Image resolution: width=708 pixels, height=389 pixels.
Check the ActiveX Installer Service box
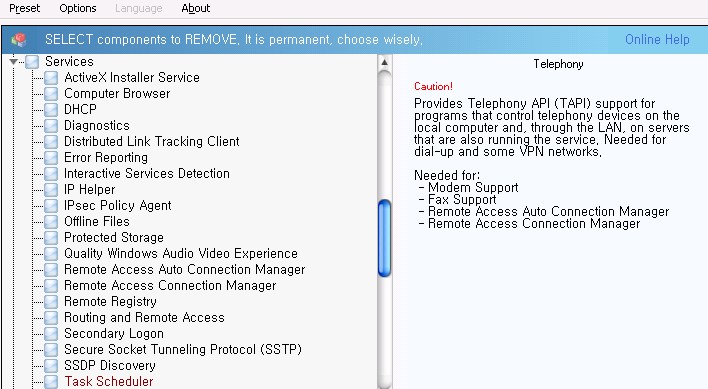[51, 78]
